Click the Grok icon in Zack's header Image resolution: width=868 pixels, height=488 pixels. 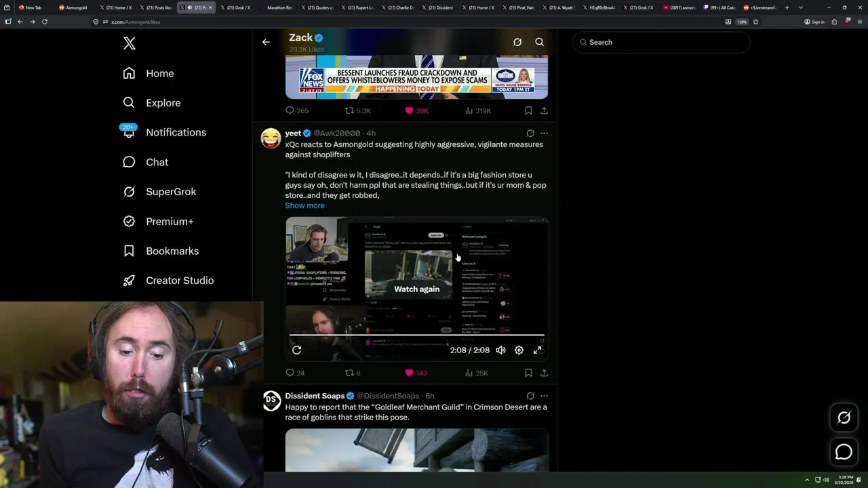[517, 42]
